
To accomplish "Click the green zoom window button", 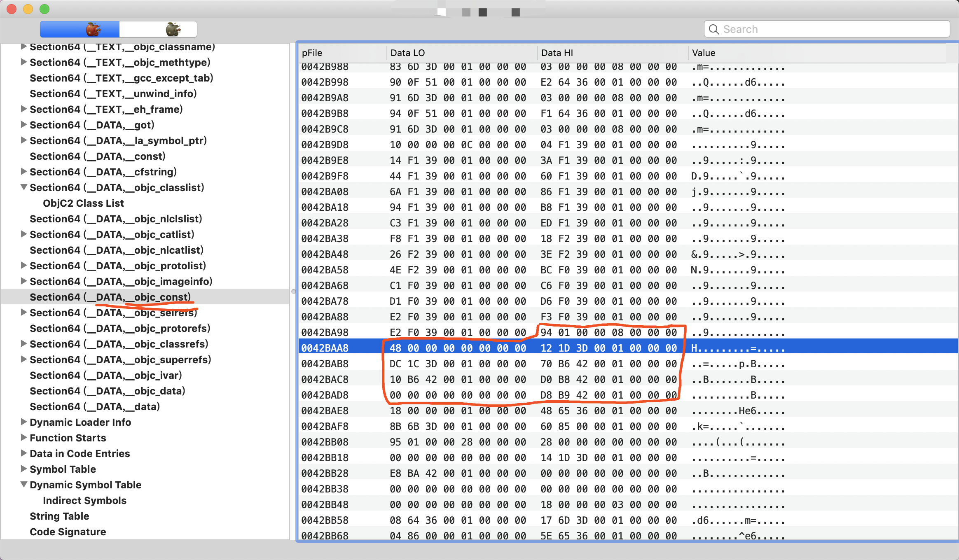I will [44, 9].
